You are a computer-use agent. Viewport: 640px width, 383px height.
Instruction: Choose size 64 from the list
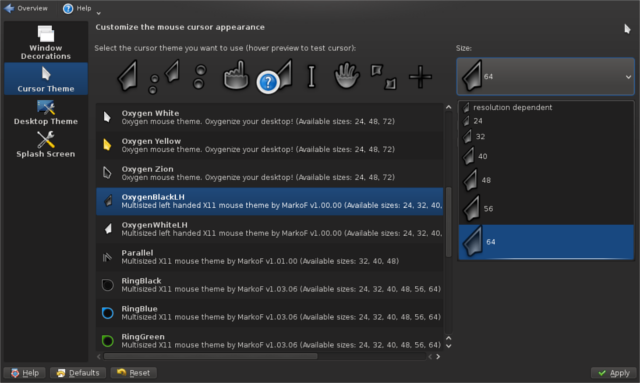546,242
